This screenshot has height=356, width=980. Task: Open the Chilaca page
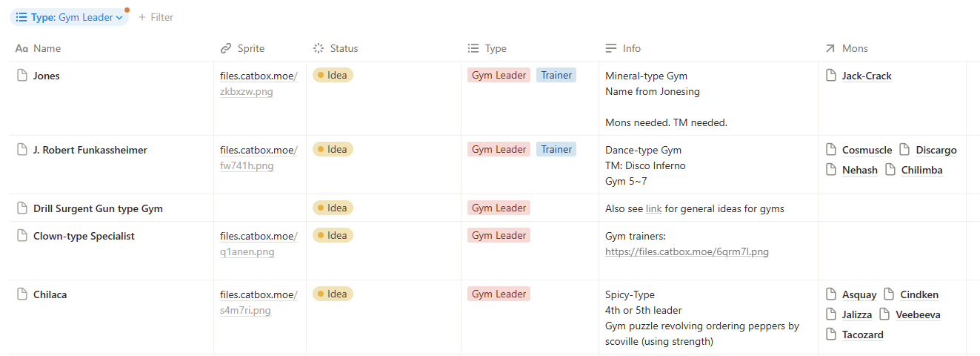(50, 294)
